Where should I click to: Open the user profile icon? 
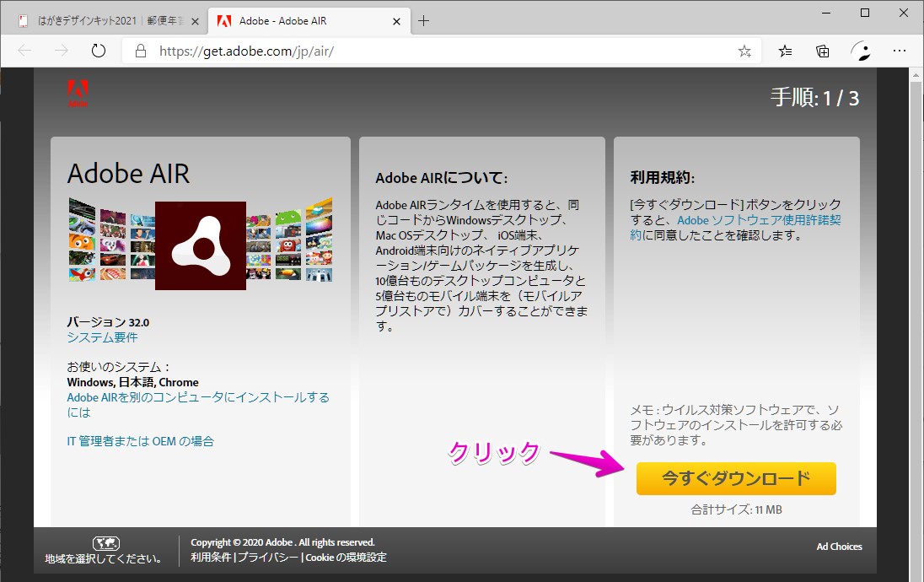pos(861,51)
